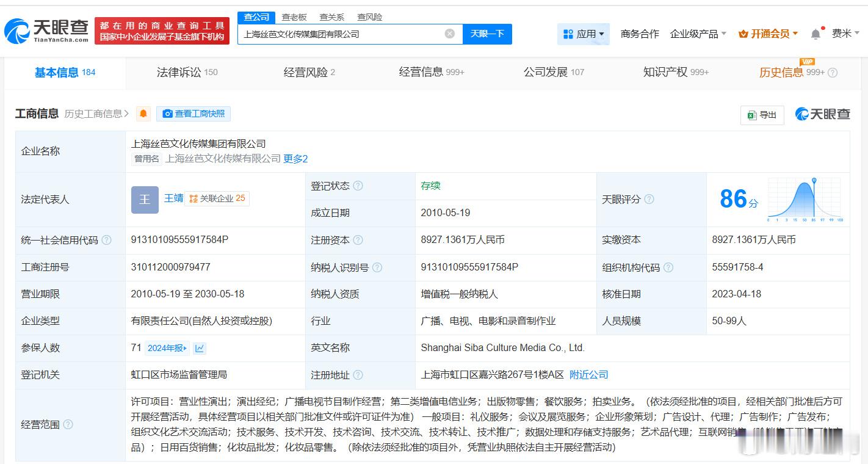Open the 应用 dropdown menu
The height and width of the screenshot is (464, 868).
(x=584, y=34)
